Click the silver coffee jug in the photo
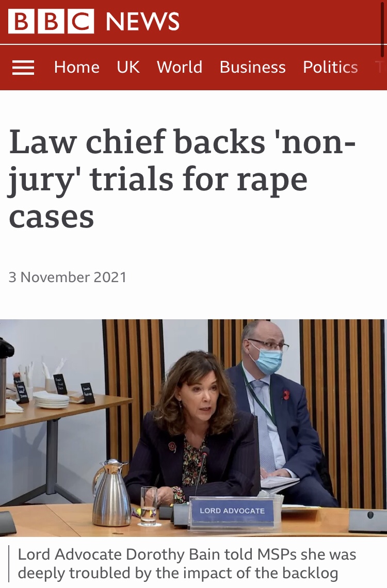 coord(110,493)
